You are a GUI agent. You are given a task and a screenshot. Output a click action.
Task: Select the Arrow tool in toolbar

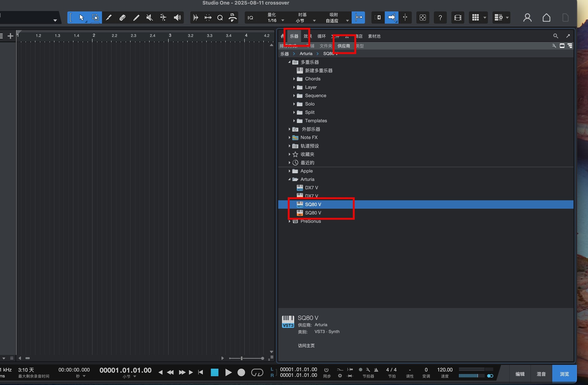point(81,17)
